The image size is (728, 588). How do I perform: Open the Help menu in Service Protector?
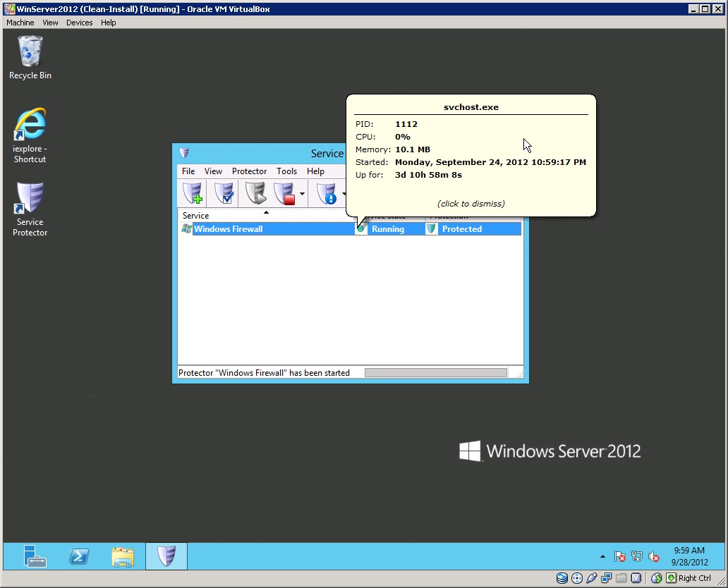coord(315,171)
